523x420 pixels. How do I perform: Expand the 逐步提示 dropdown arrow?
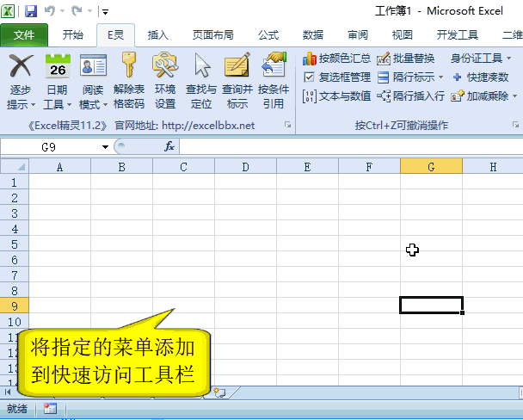click(33, 105)
